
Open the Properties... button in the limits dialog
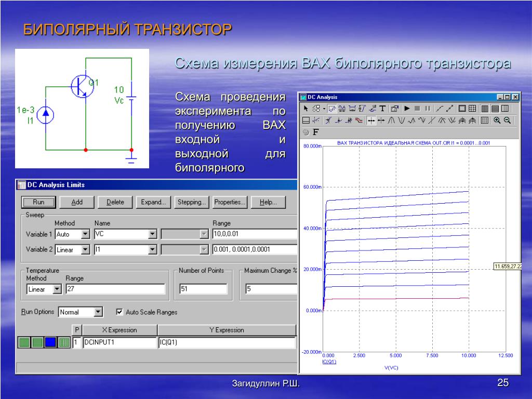(230, 202)
